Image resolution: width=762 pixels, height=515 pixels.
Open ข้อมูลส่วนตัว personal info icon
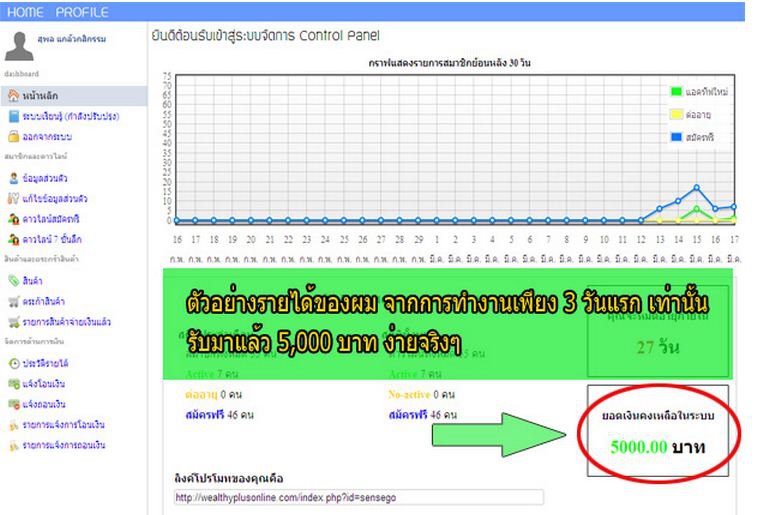13,178
